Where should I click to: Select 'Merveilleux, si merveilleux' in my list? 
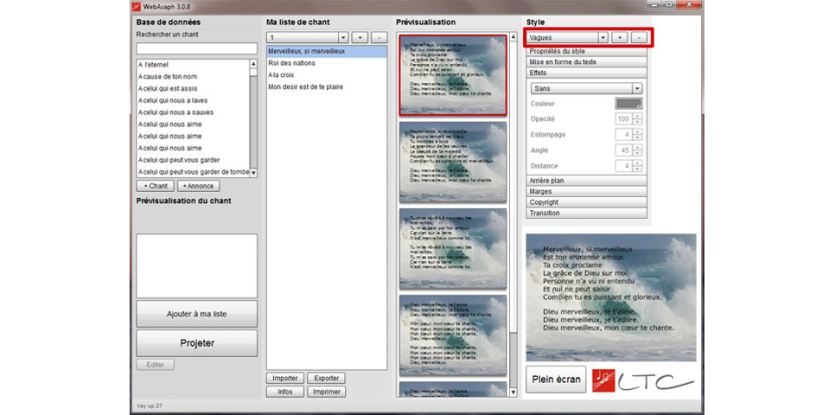326,51
